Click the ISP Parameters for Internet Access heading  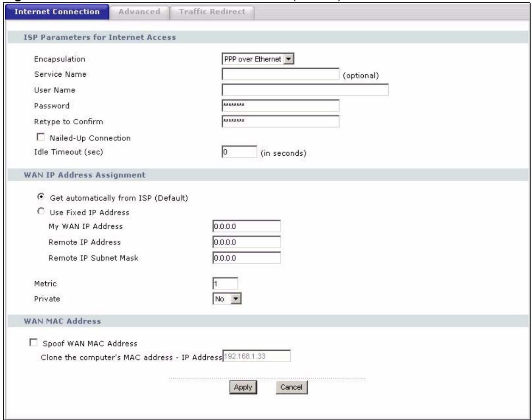click(100, 37)
